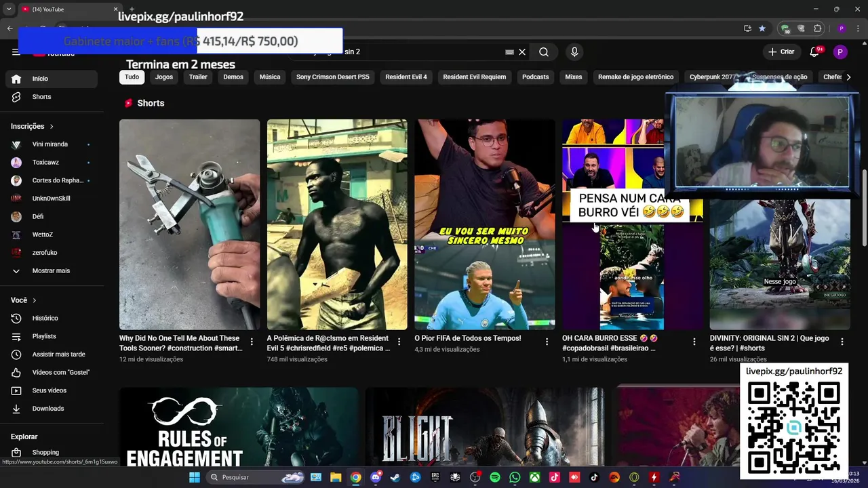Viewport: 868px width, 488px height.
Task: Open WhatsApp from the taskbar
Action: pos(515,477)
